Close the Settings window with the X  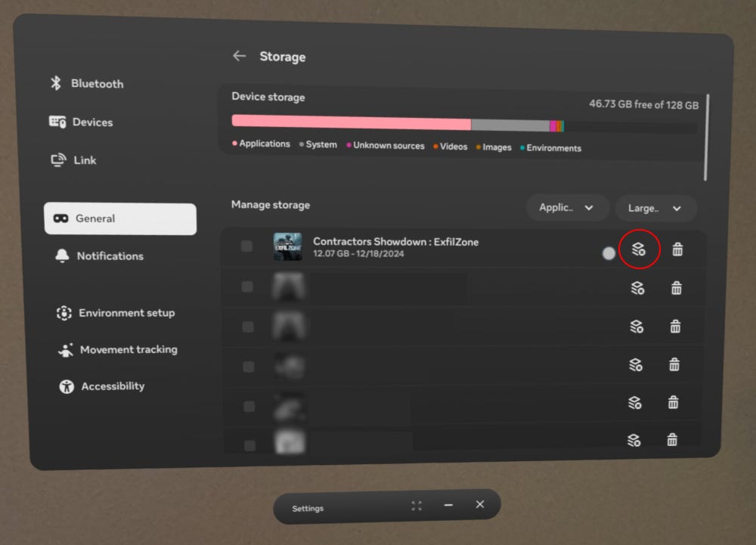click(480, 504)
